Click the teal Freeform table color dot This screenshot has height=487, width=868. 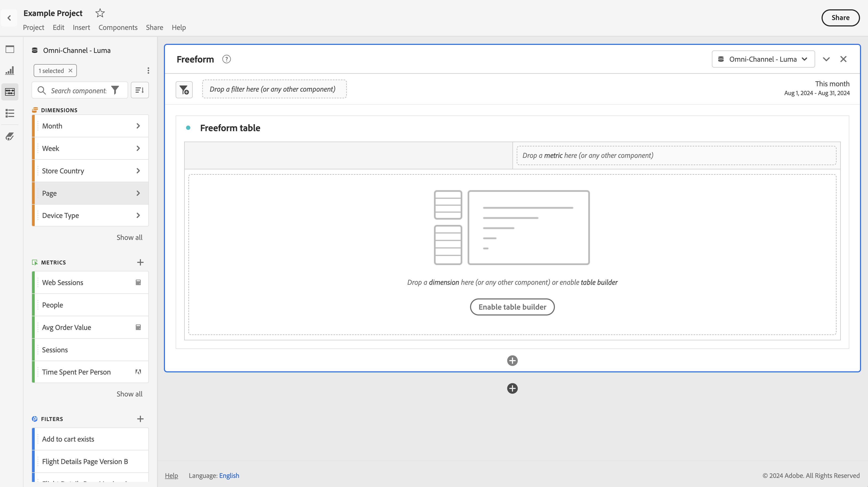pyautogui.click(x=188, y=128)
